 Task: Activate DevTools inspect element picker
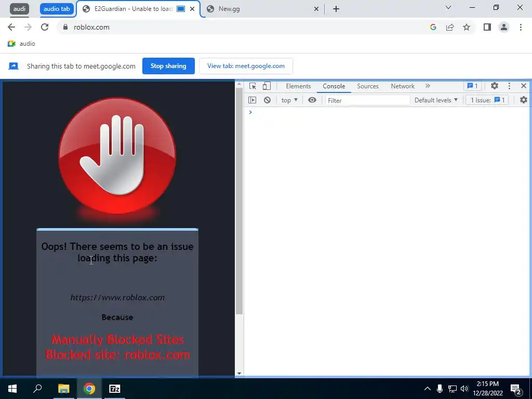tap(252, 86)
